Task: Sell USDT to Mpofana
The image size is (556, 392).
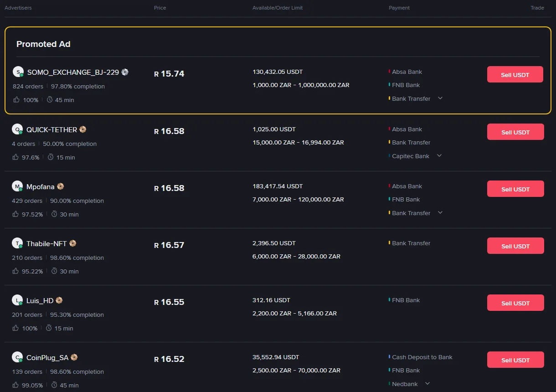Action: (x=515, y=189)
